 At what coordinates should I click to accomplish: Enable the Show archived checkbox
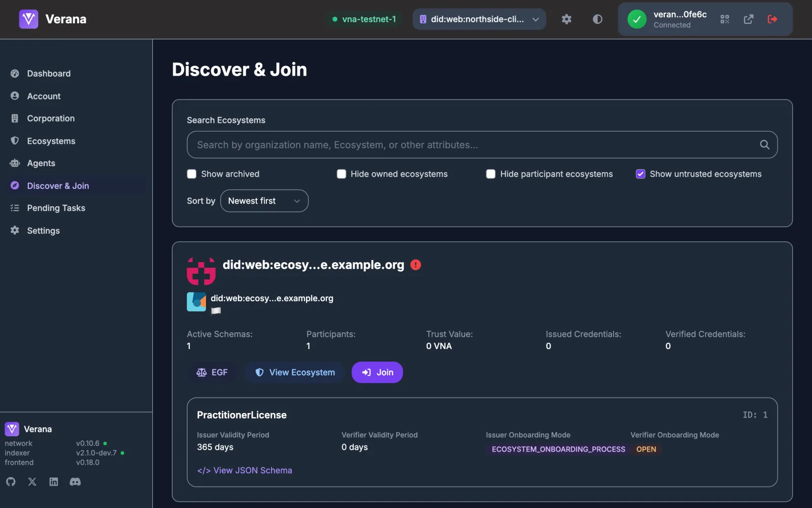coord(192,174)
